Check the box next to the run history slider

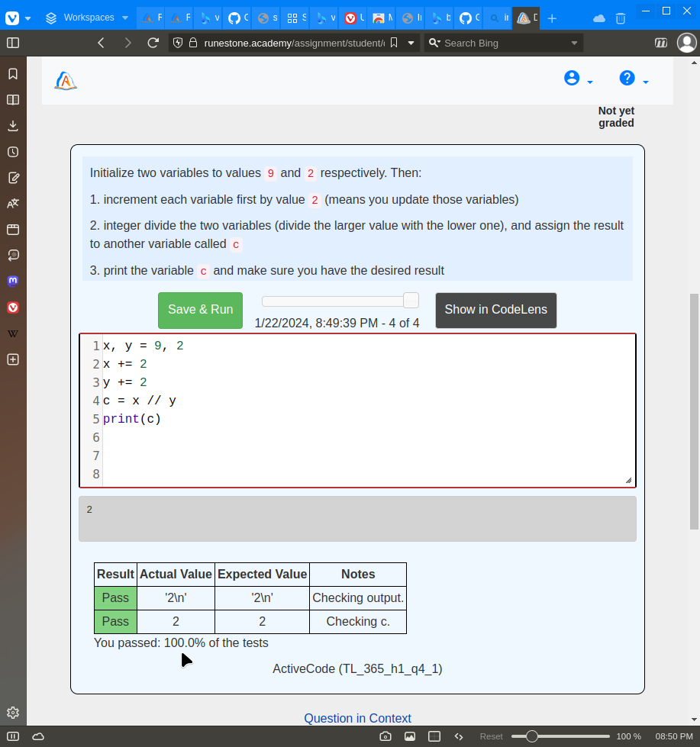[411, 300]
